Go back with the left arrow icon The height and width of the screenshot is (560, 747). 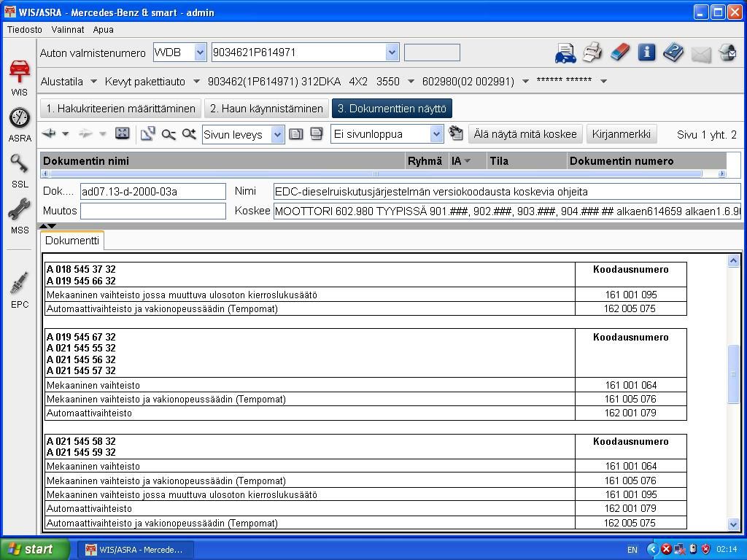click(x=49, y=134)
